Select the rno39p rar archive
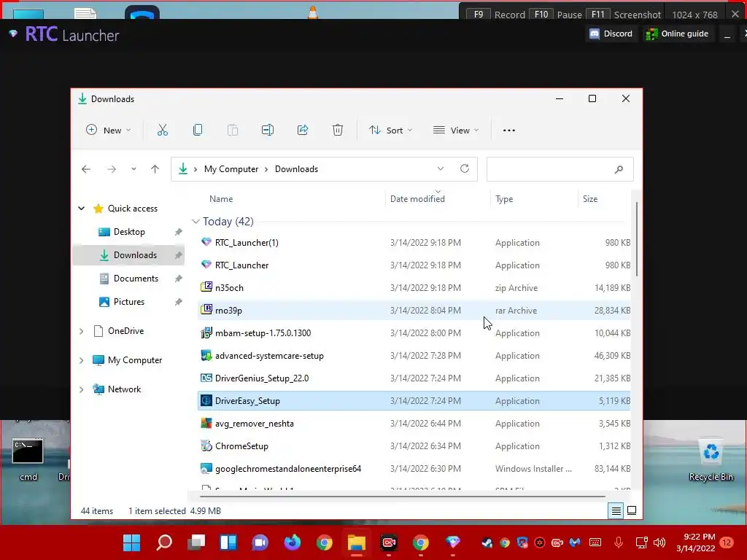 tap(414, 311)
